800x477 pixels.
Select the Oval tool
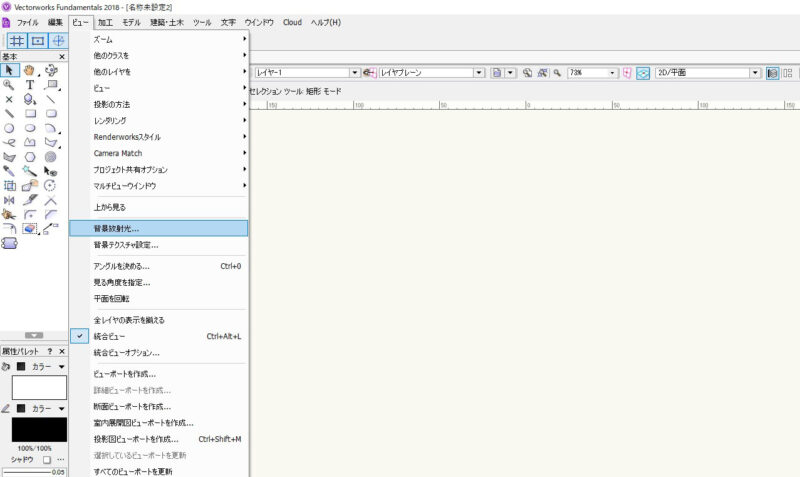(30, 128)
